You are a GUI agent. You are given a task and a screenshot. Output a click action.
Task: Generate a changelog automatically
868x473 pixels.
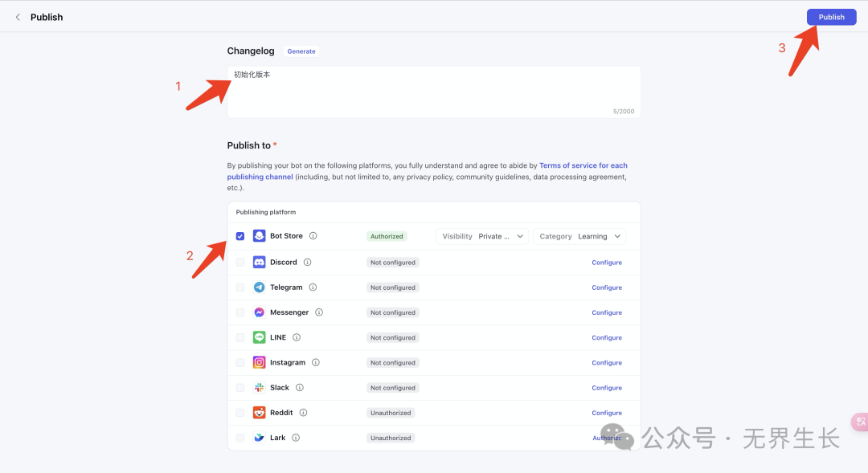[301, 51]
